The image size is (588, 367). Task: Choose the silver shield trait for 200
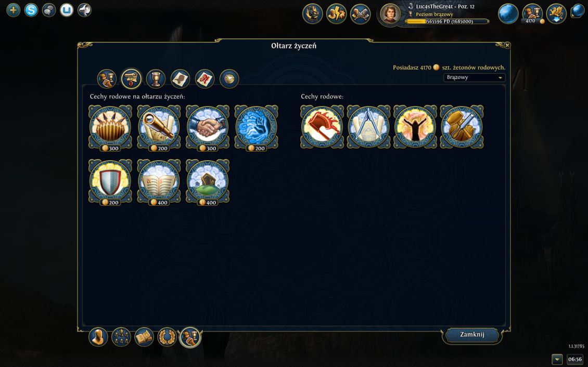[110, 181]
